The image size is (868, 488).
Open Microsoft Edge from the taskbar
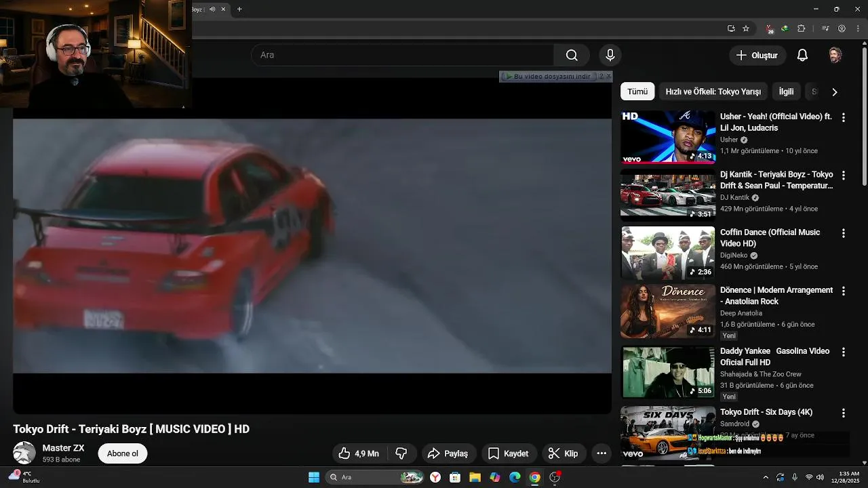(x=515, y=477)
